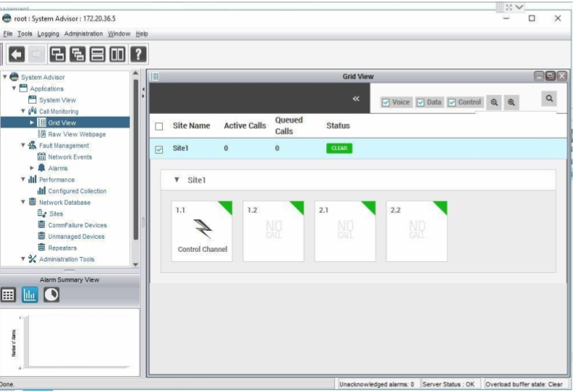
Task: Open the Administration menu
Action: tap(84, 33)
